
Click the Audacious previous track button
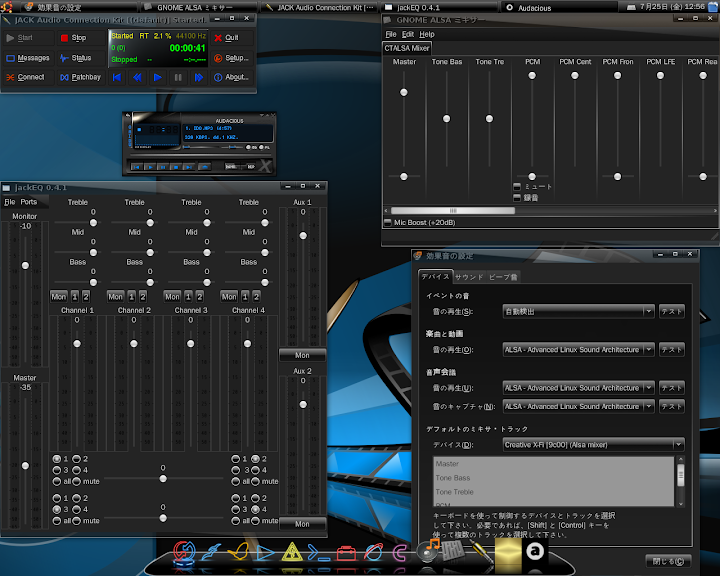tap(137, 166)
